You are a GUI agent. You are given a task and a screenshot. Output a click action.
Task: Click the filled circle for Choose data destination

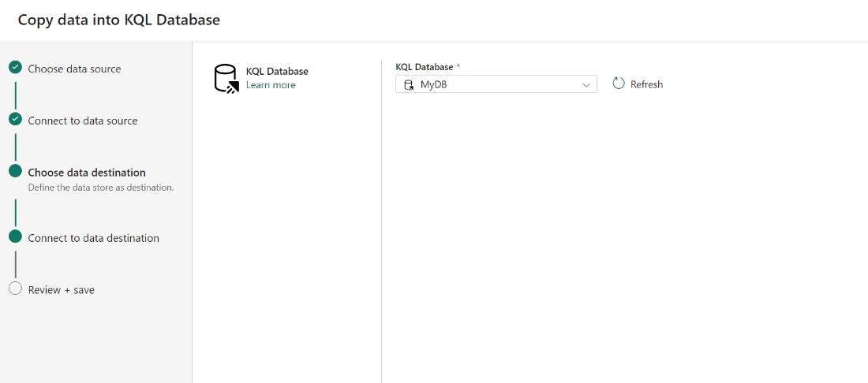(x=15, y=172)
